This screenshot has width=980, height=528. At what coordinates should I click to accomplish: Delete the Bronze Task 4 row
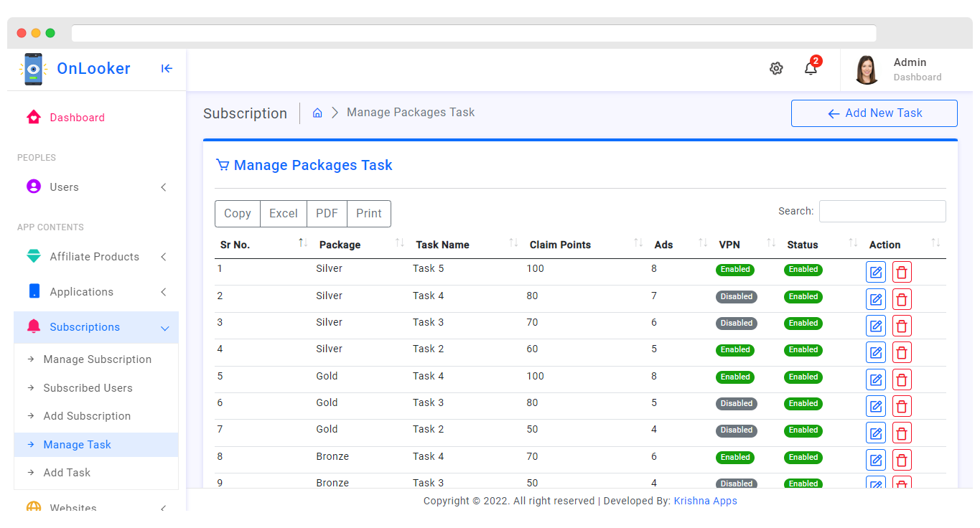[x=902, y=460]
